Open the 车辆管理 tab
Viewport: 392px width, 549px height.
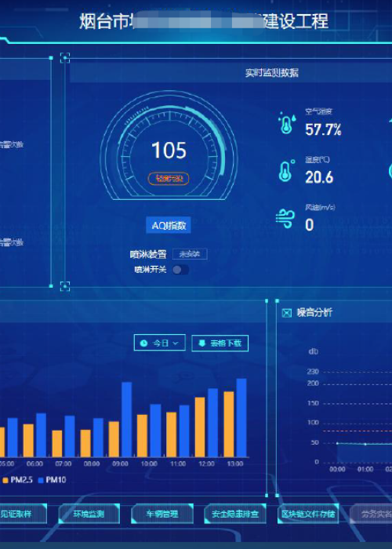click(162, 514)
